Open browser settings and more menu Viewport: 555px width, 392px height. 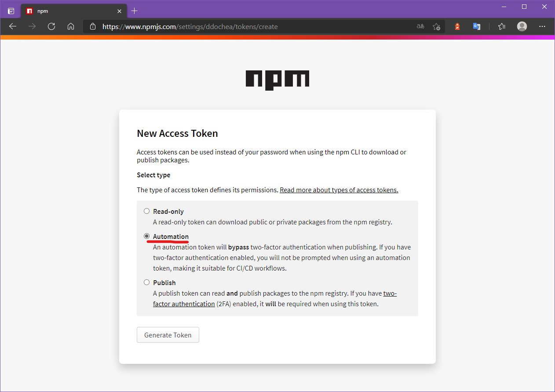coord(543,26)
